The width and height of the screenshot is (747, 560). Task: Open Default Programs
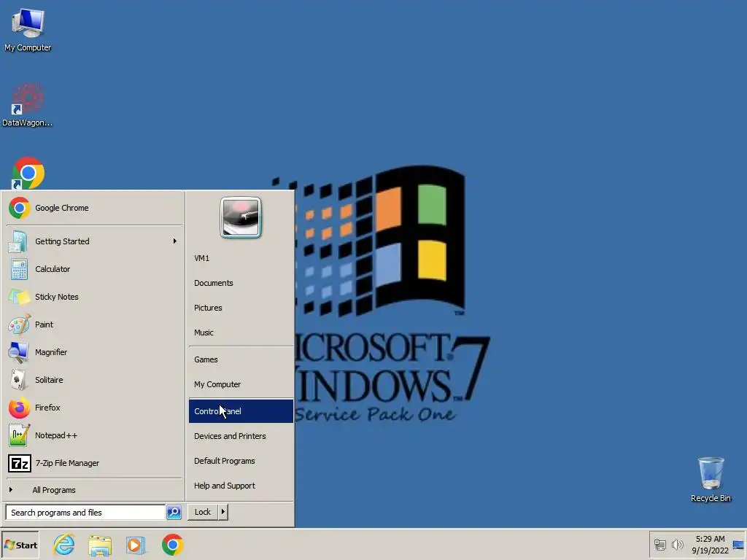pyautogui.click(x=241, y=461)
